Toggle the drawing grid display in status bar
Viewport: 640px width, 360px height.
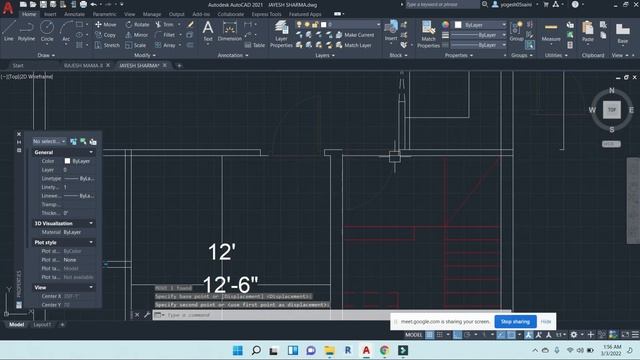429,335
